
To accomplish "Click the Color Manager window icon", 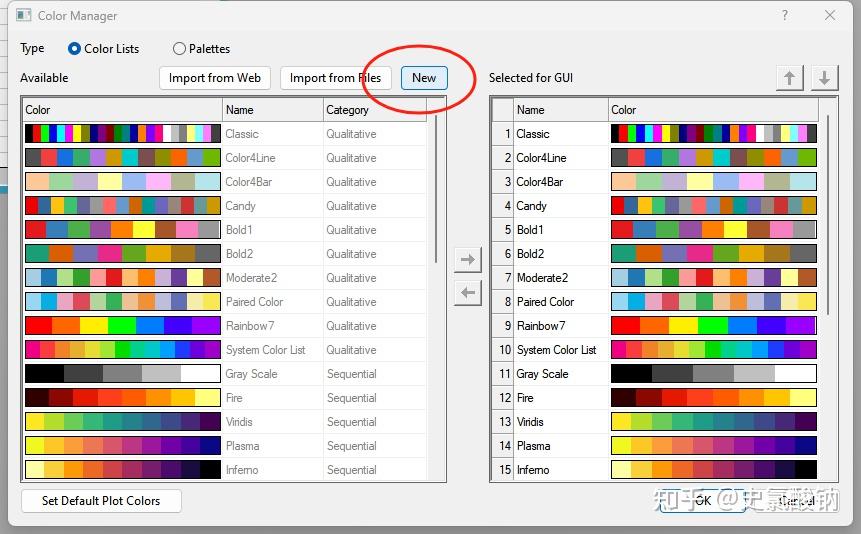I will point(24,15).
